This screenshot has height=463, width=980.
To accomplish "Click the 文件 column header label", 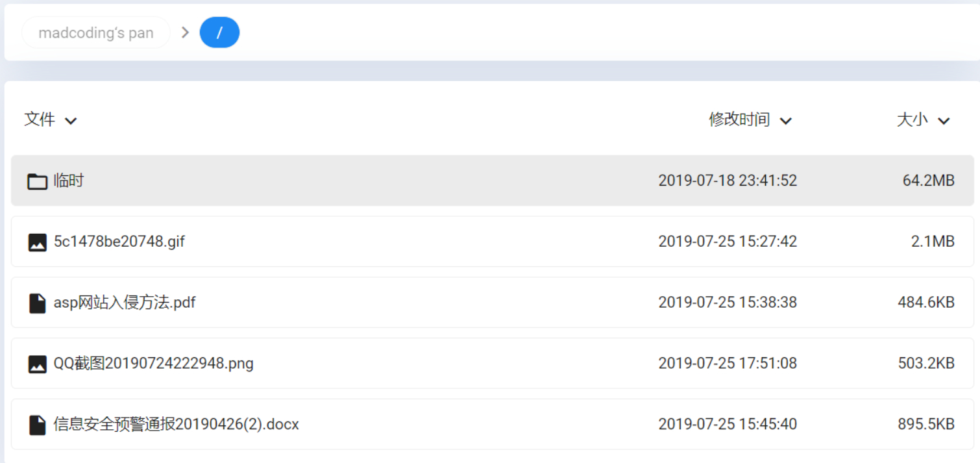I will [40, 119].
